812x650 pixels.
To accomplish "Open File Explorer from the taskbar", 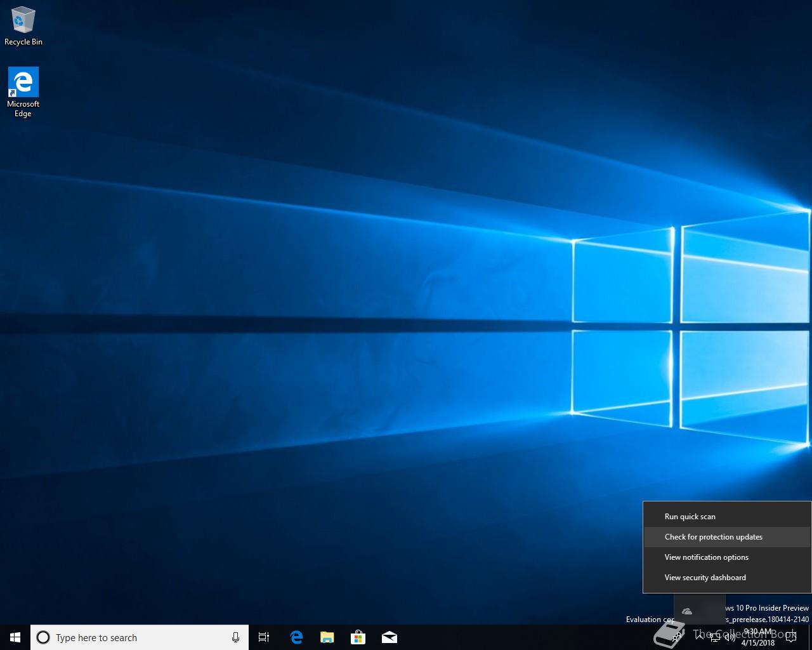I will (x=327, y=637).
